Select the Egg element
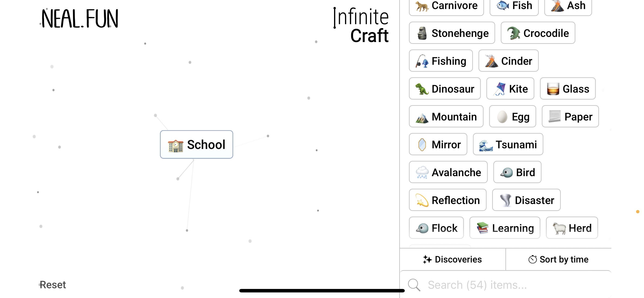 [x=513, y=116]
